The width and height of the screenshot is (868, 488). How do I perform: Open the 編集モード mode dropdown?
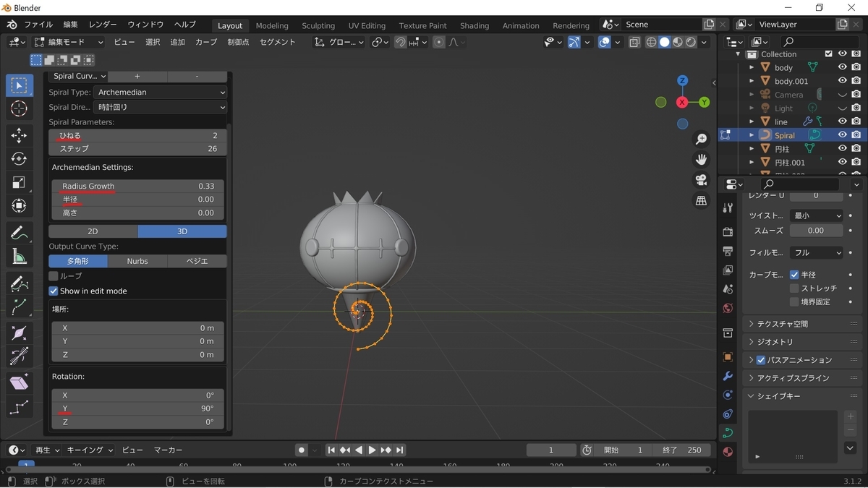69,42
